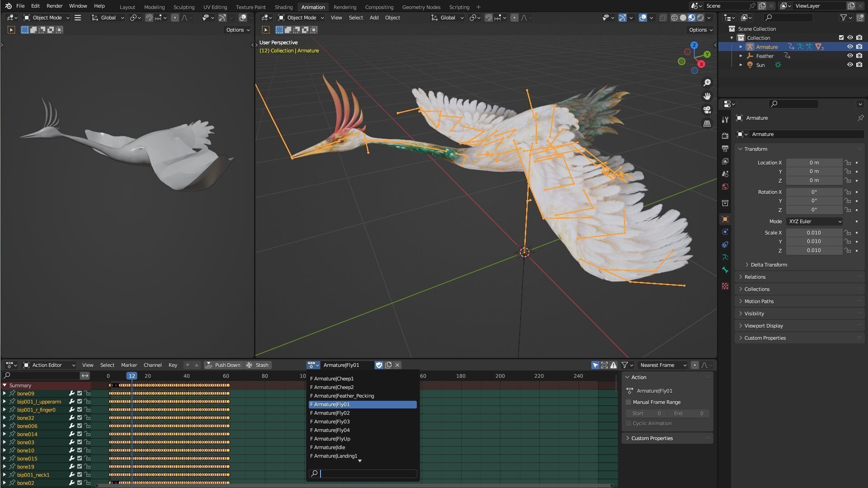
Task: Toggle bone32 channel lock icon
Action: tap(88, 418)
